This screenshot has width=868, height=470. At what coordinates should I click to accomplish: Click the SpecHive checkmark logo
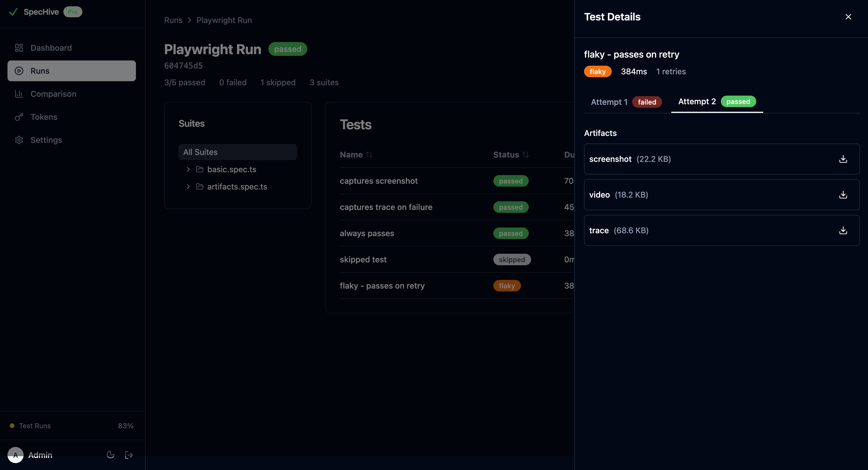[x=13, y=12]
